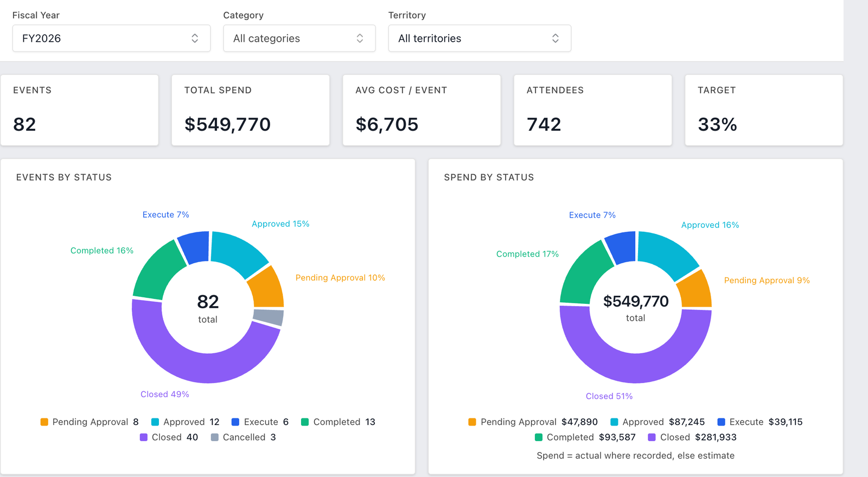Click the Target 33% card

click(764, 110)
